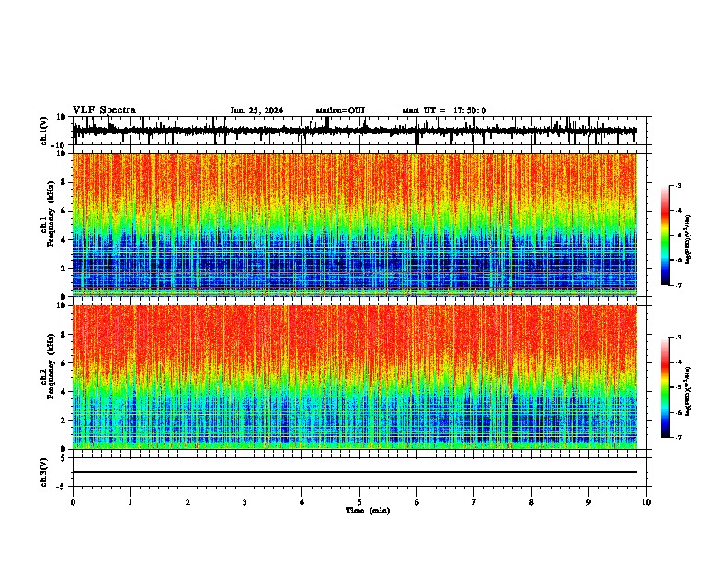The height and width of the screenshot is (563, 728).
Task: Click the color scale bar beside ch.2 spectrogram
Action: [665, 387]
